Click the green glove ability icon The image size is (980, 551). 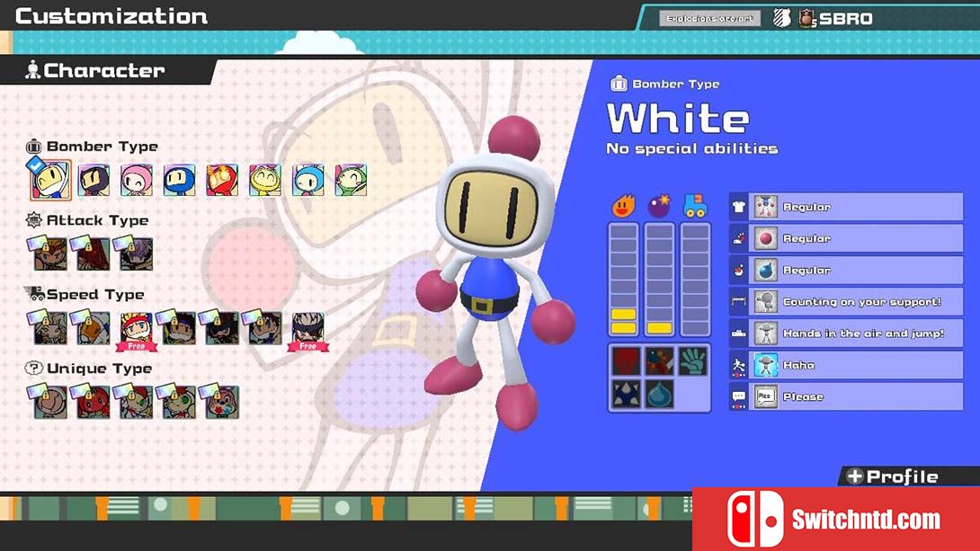coord(693,361)
